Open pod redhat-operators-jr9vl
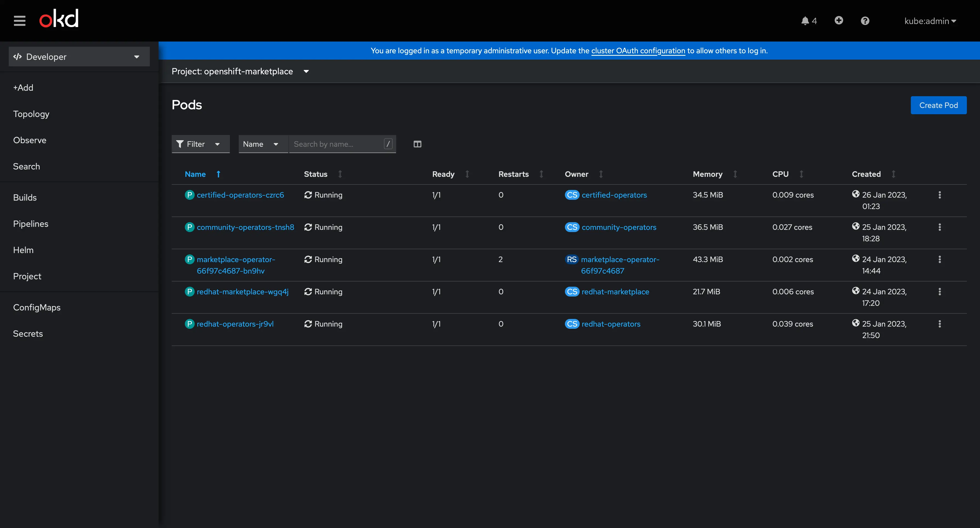Image resolution: width=980 pixels, height=528 pixels. (x=235, y=324)
